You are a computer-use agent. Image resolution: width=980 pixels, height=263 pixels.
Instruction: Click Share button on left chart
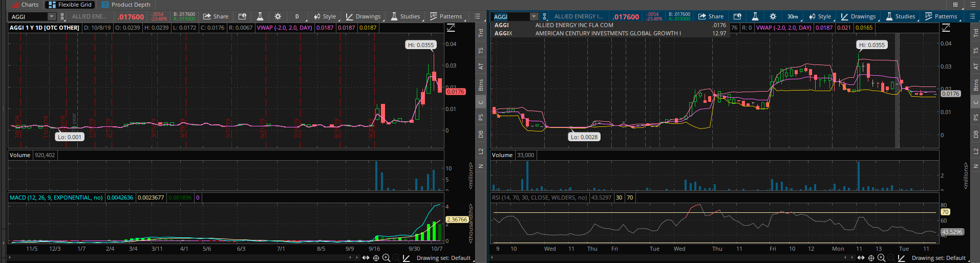216,16
